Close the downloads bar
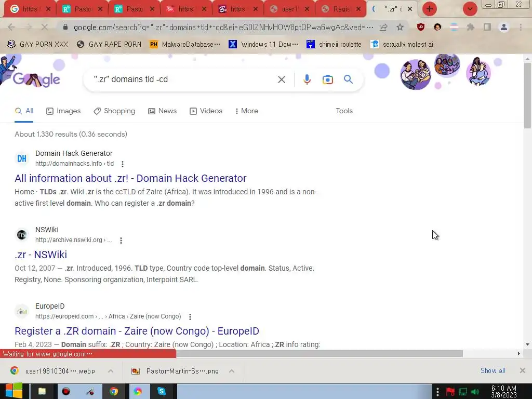This screenshot has height=399, width=532. (x=523, y=370)
